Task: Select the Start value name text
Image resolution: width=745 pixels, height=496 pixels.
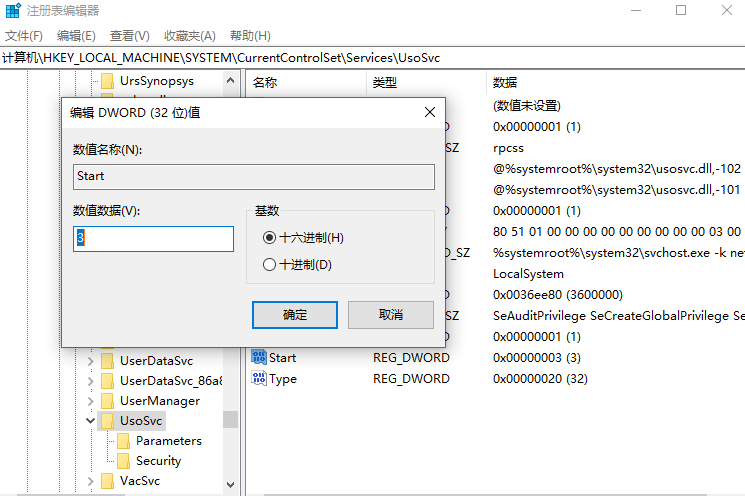Action: [282, 358]
